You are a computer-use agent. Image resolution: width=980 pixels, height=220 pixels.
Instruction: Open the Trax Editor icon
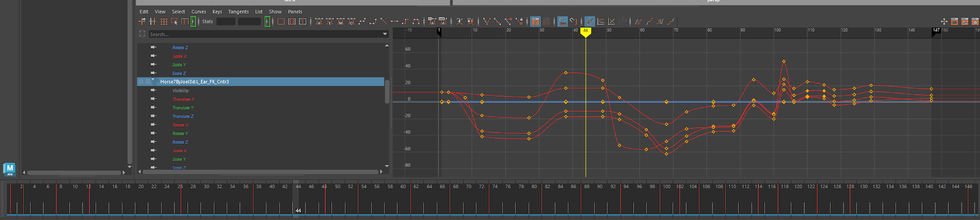point(965,21)
